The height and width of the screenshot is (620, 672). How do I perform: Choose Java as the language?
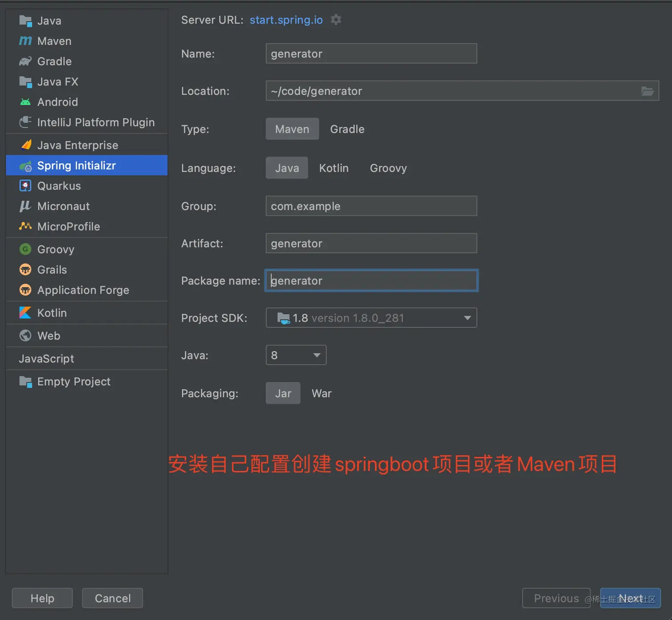[287, 168]
